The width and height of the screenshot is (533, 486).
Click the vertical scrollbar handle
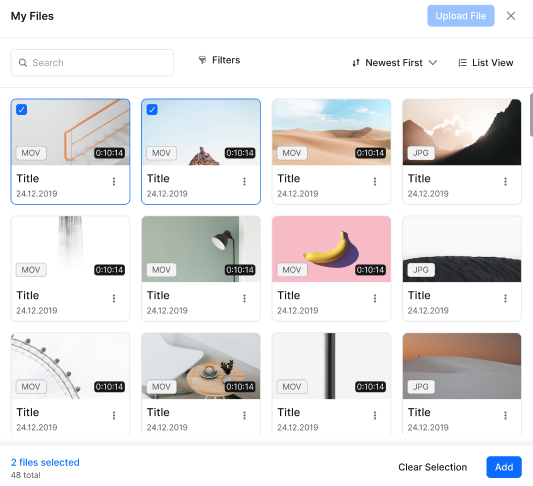pyautogui.click(x=531, y=115)
